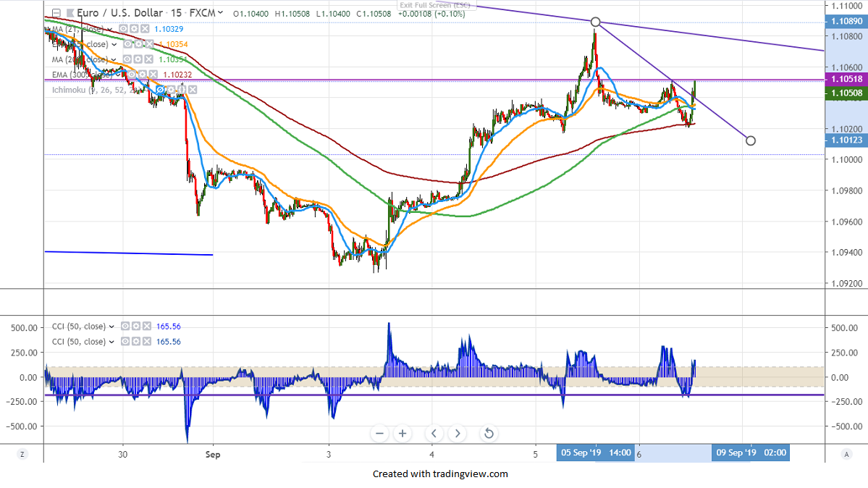Open Ichimoku source code braces icon
This screenshot has height=488, width=868.
[182, 90]
